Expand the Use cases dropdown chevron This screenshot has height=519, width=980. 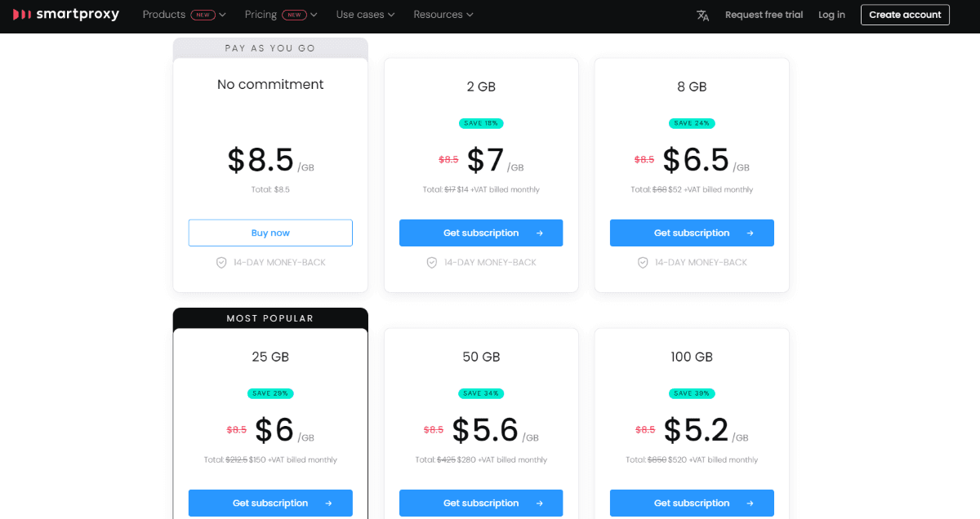(392, 15)
